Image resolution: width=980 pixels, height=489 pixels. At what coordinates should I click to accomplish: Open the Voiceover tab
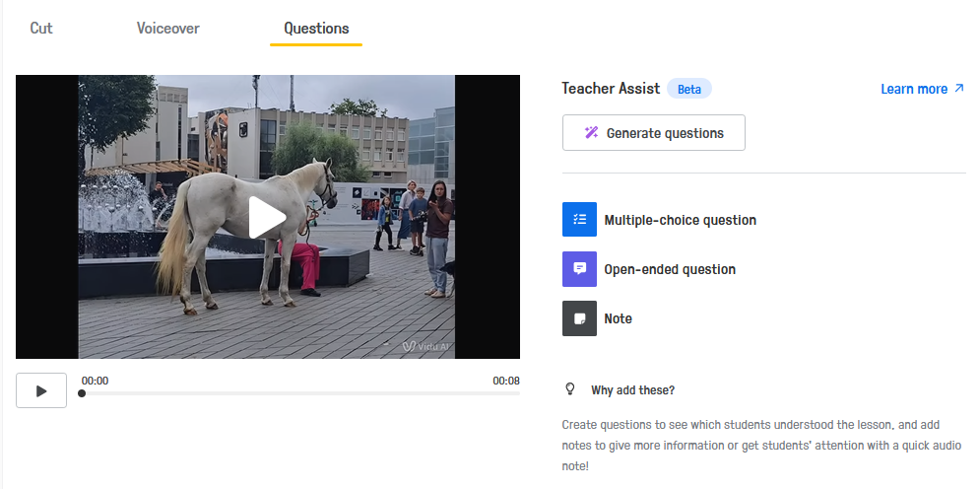(167, 28)
